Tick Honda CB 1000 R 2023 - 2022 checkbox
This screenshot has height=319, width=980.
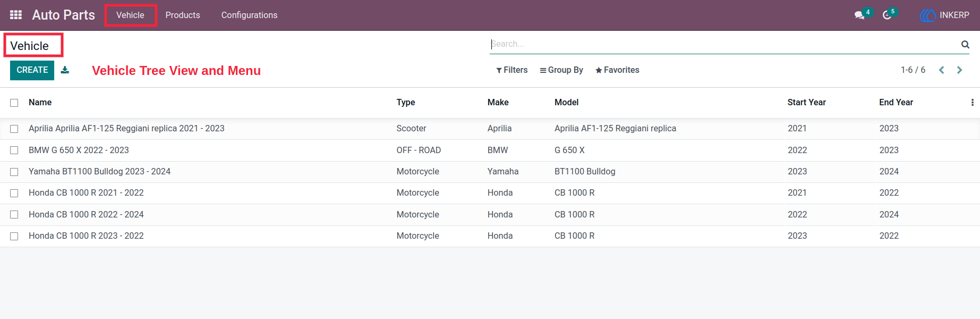[14, 236]
